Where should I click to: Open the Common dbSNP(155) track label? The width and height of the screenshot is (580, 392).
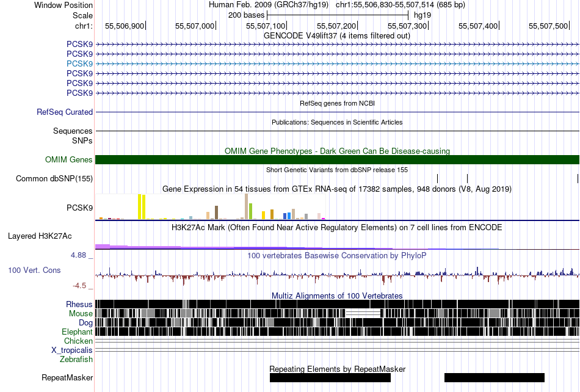(54, 179)
